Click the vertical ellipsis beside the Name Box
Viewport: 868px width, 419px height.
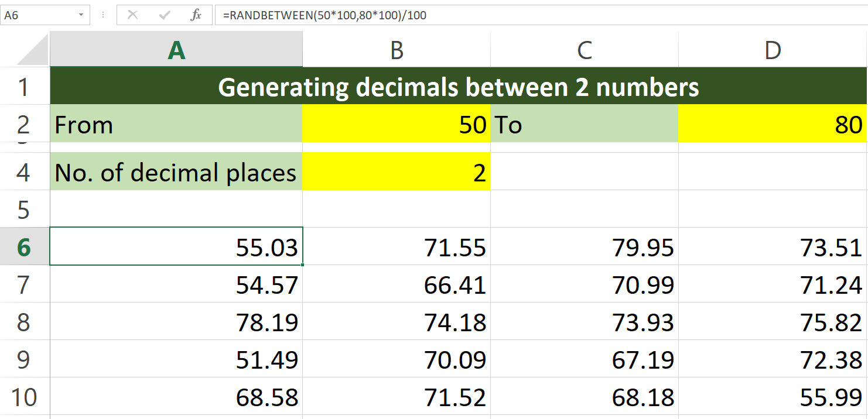pos(102,15)
